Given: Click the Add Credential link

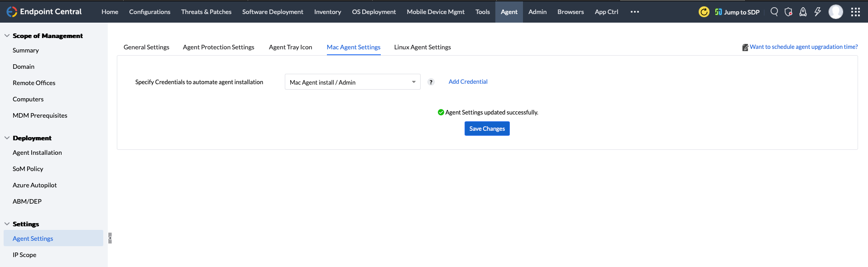Looking at the screenshot, I should 468,81.
